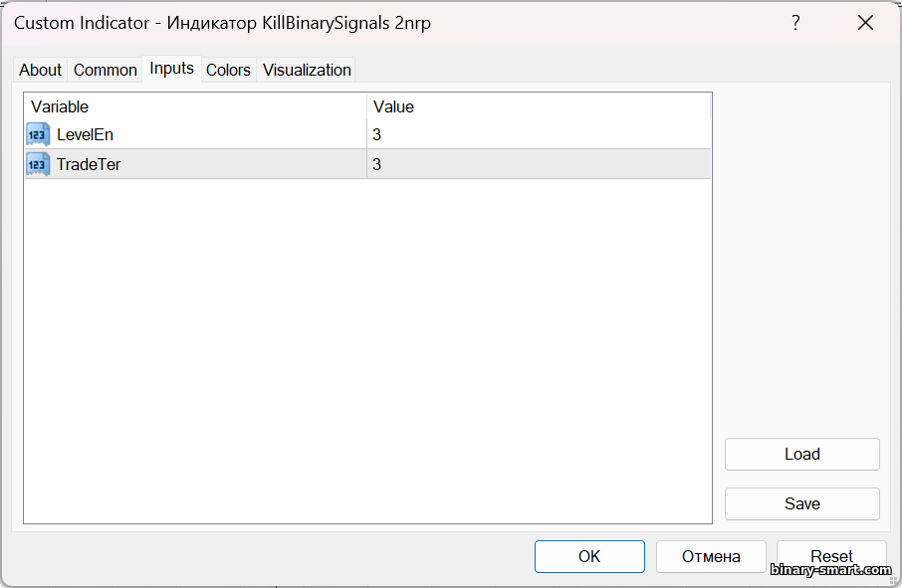Screen dimensions: 902x588
Task: Reset the input values to defaults
Action: coord(832,556)
